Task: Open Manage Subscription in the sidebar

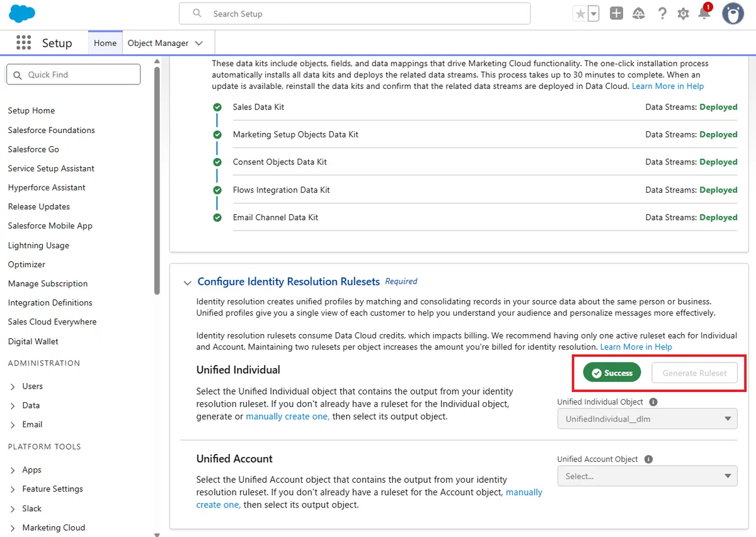Action: tap(48, 284)
